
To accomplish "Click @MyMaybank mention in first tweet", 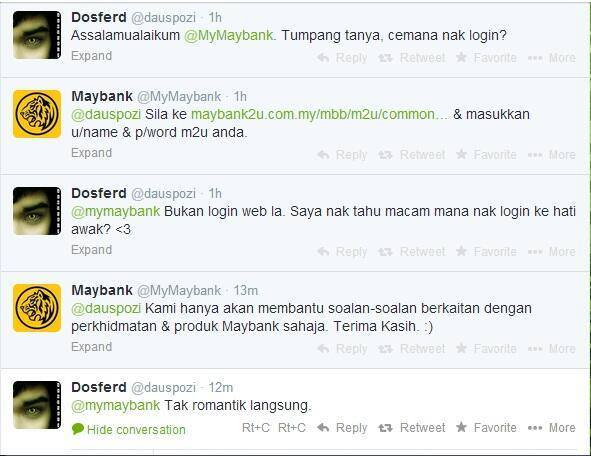I will [229, 35].
